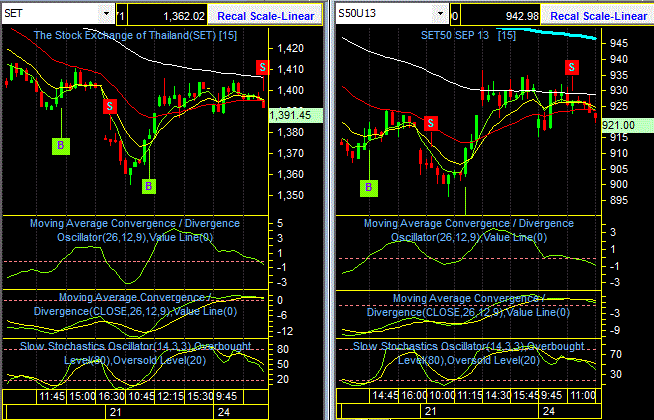Click the 1,420 price level on SET scale

pos(291,49)
